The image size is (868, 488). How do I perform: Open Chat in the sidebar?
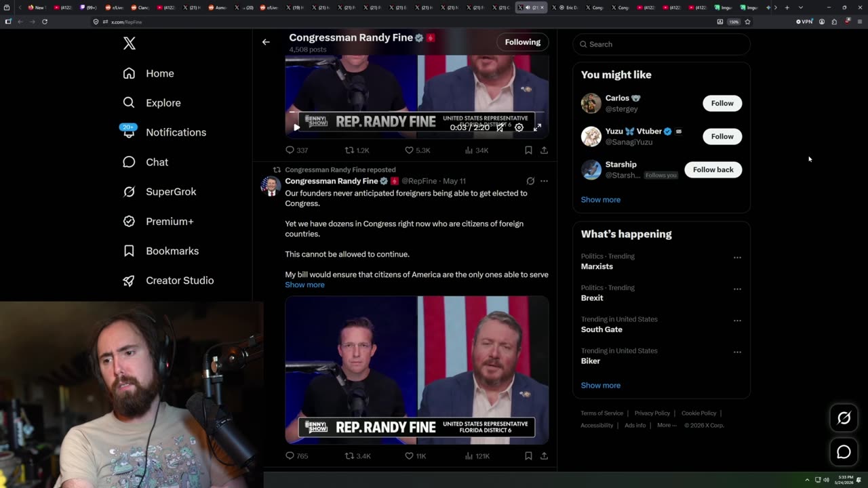tap(145, 162)
